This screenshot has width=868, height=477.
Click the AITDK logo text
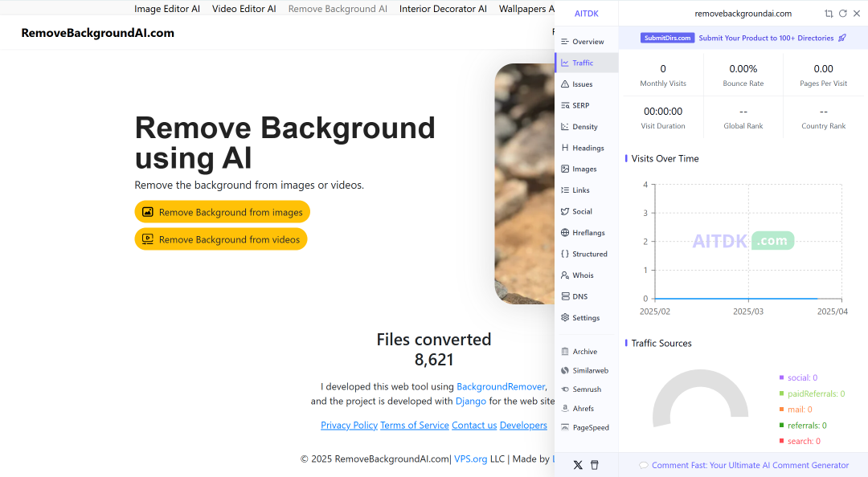(586, 14)
